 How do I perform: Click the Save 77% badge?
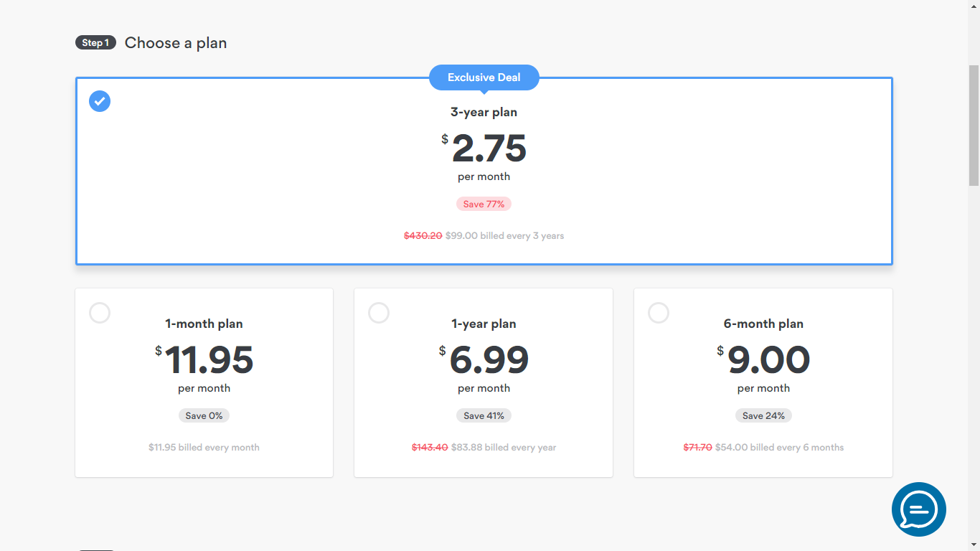[484, 204]
